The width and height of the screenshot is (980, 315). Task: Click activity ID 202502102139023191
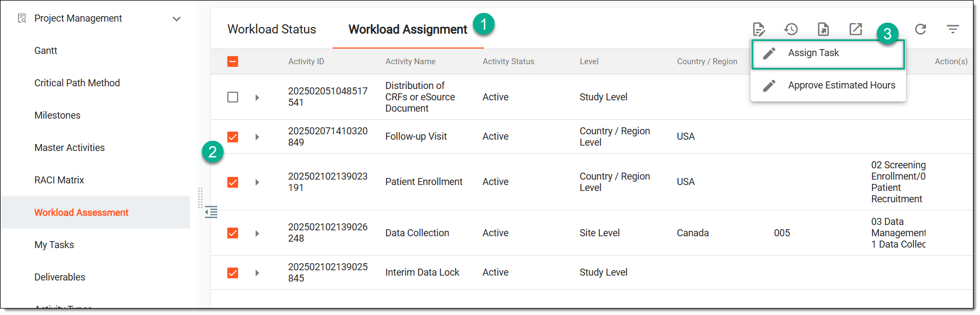point(328,182)
